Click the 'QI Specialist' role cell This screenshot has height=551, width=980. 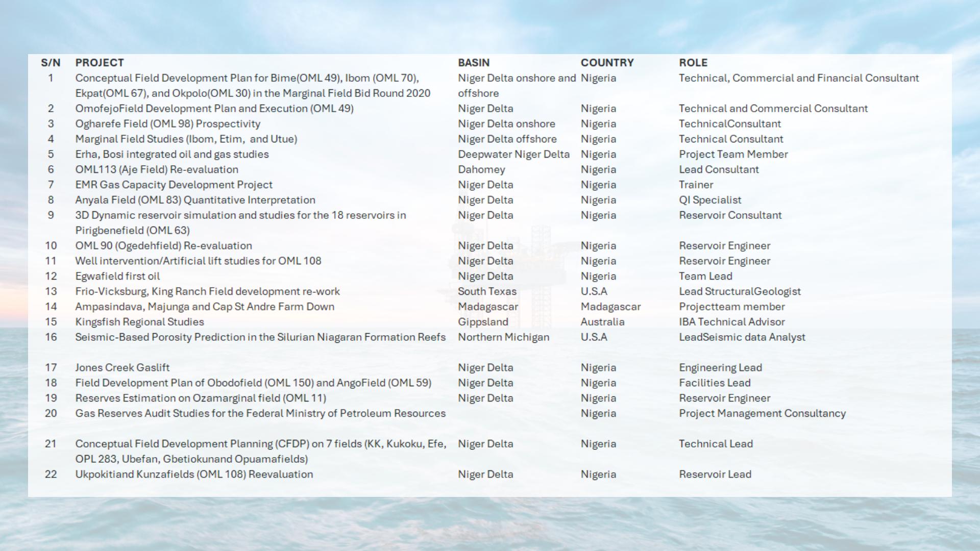710,200
